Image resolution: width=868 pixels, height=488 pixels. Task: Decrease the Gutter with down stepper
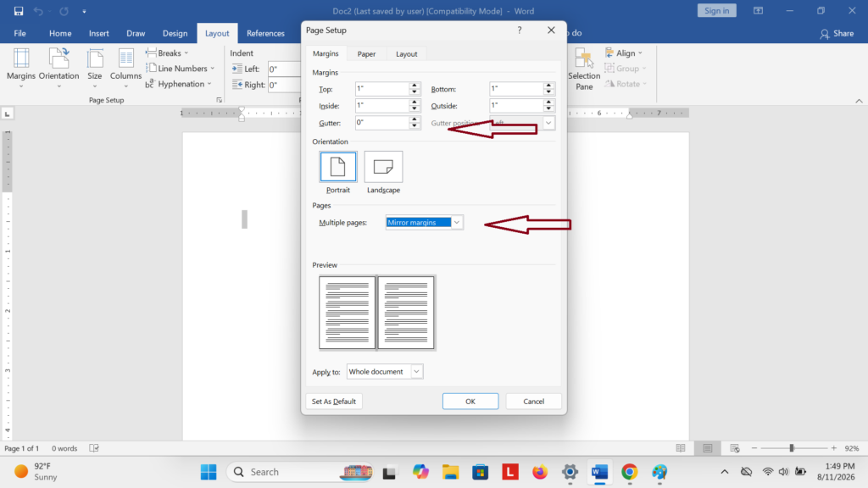pos(414,126)
